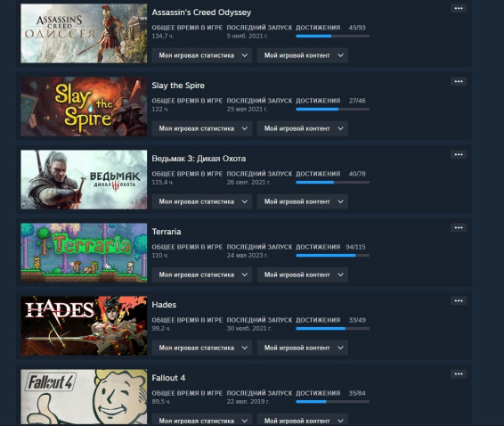Screen dimensions: 504x426
Task: Open the ДОСТИЖЕНИЯ label for Ведьмак 3
Action: [x=318, y=174]
